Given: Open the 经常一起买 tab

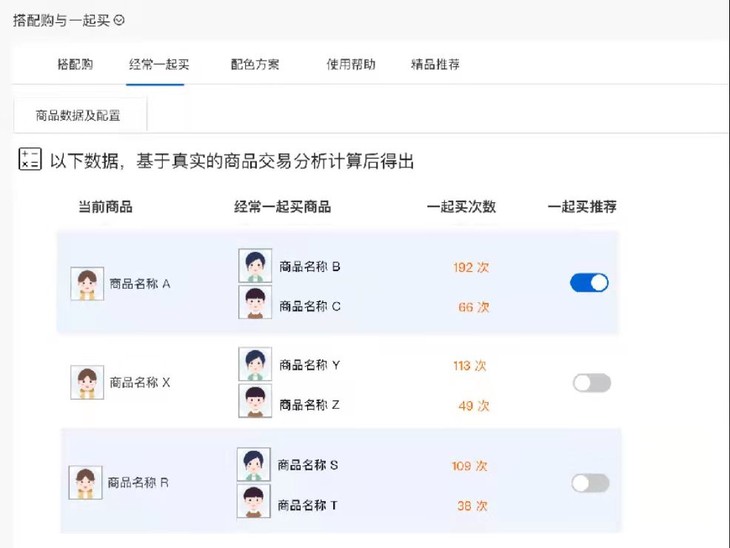Looking at the screenshot, I should click(x=159, y=64).
